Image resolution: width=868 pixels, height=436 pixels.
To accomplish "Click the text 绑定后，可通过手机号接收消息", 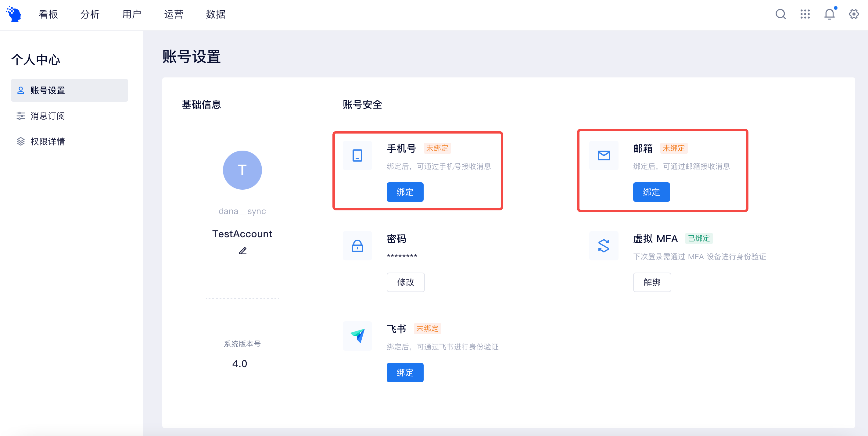I will (x=439, y=166).
